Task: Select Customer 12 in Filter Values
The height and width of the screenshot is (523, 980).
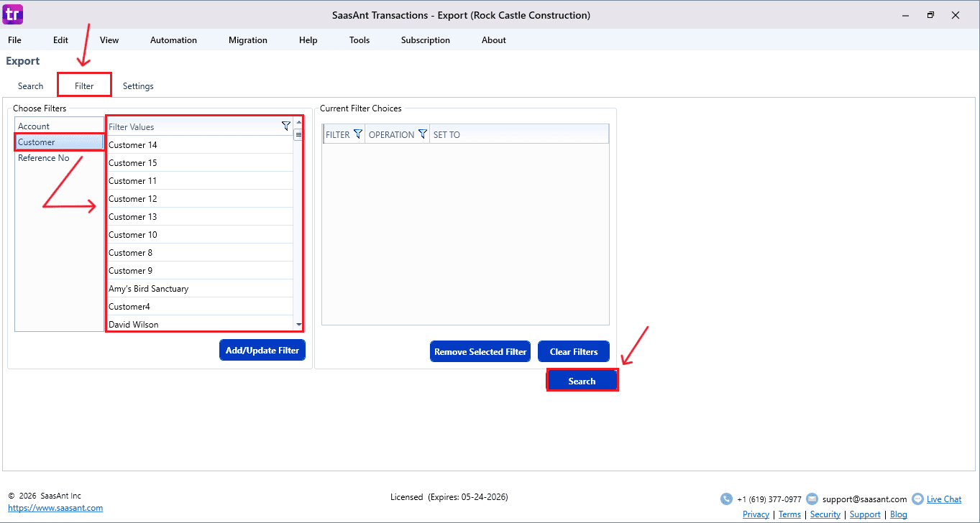Action: point(200,199)
